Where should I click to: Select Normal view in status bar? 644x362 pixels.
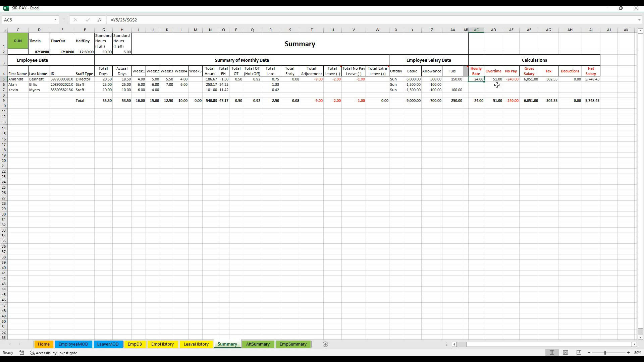(552, 353)
